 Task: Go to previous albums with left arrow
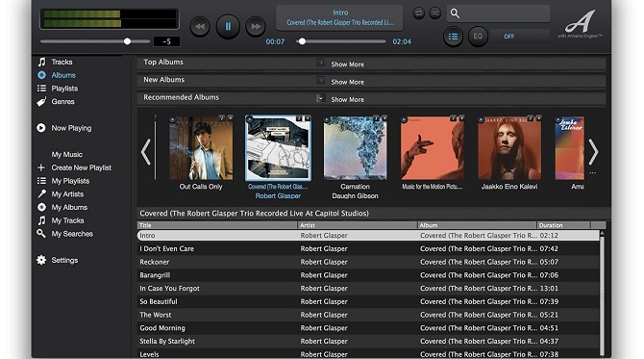146,152
